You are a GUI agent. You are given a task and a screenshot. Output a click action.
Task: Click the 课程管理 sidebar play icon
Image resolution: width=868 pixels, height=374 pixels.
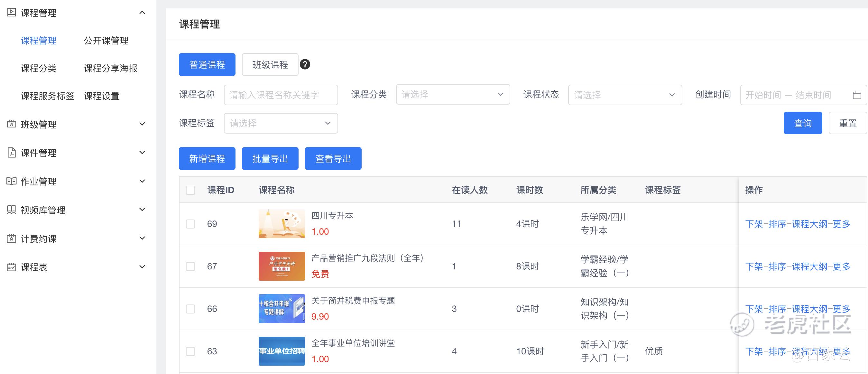pos(12,13)
